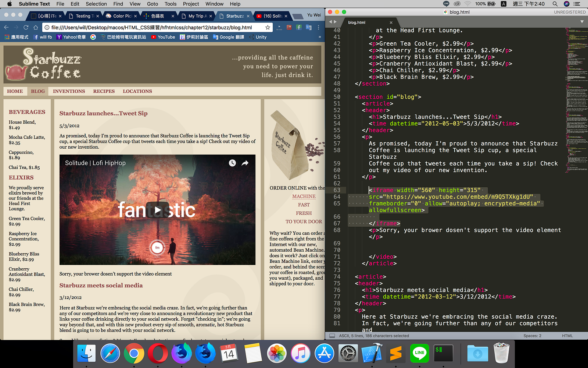Click the Sublime Text minimap
588x368 pixels.
point(576,99)
